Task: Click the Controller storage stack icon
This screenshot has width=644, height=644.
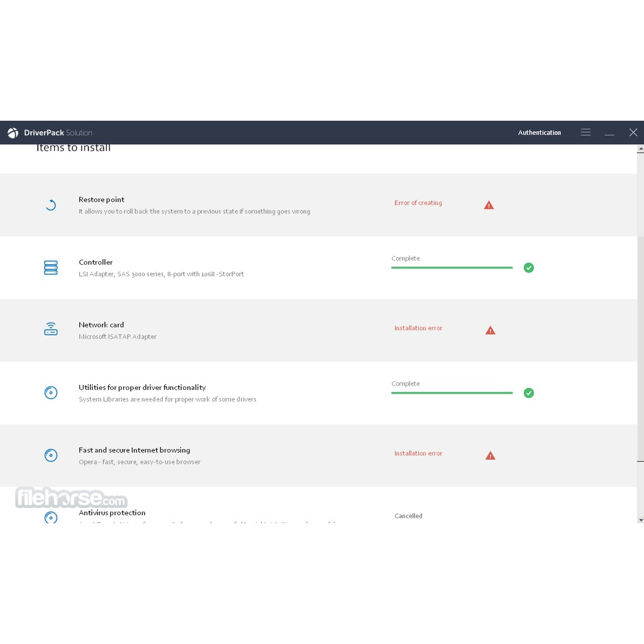Action: [51, 268]
